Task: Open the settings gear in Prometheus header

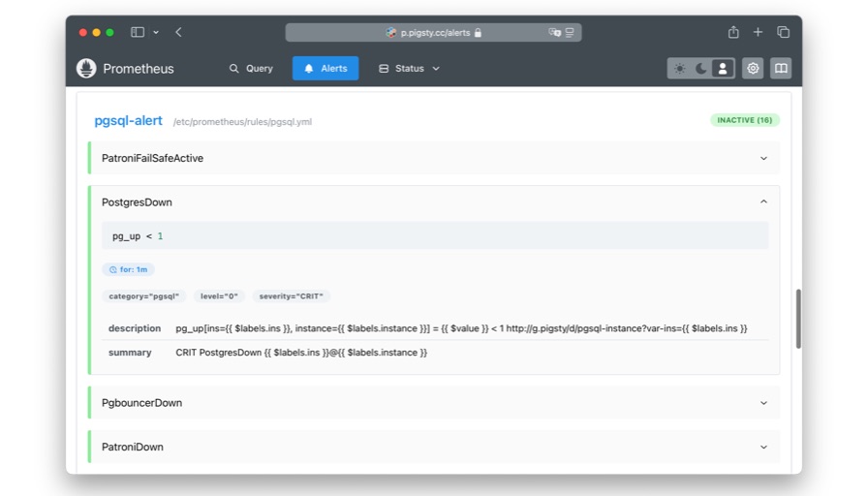Action: [753, 69]
